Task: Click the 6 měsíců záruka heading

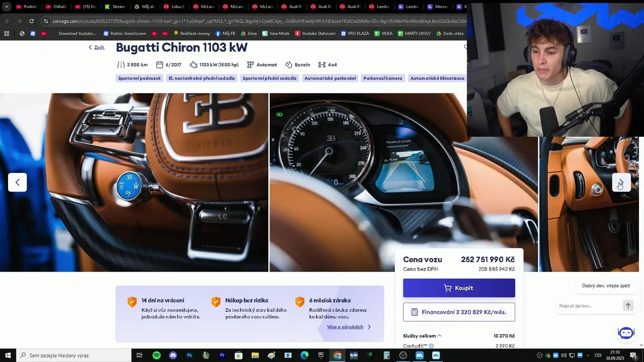Action: point(330,301)
